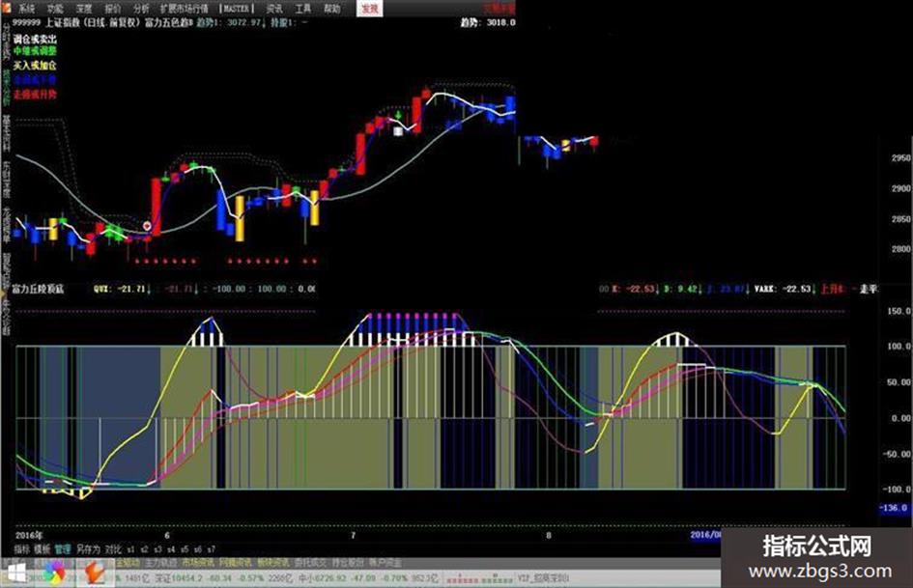This screenshot has height=588, width=913.
Task: Click the app logo icon at top-left
Action: click(x=6, y=8)
